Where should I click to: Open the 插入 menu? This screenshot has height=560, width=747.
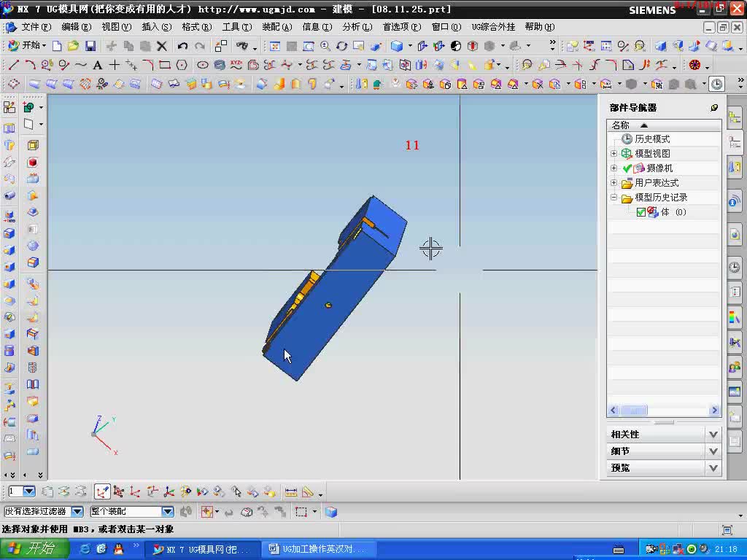156,27
